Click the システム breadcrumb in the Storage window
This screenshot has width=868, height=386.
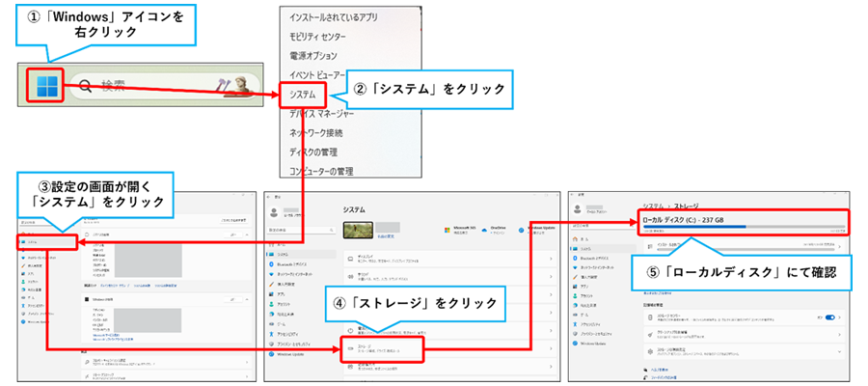655,206
